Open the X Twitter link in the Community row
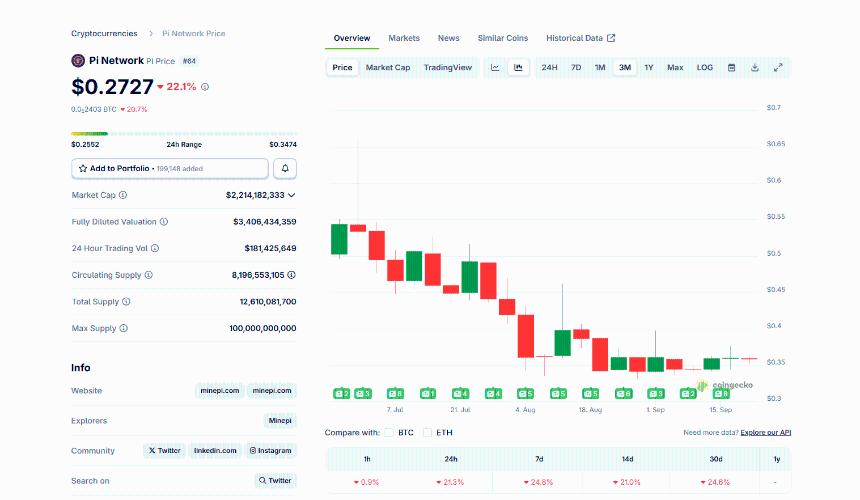 pos(165,451)
